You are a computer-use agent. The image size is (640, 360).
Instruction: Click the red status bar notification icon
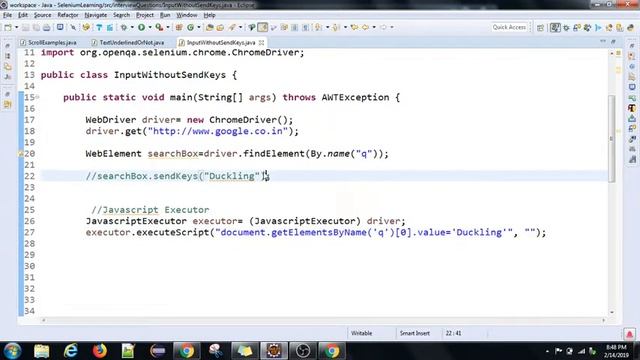629,334
